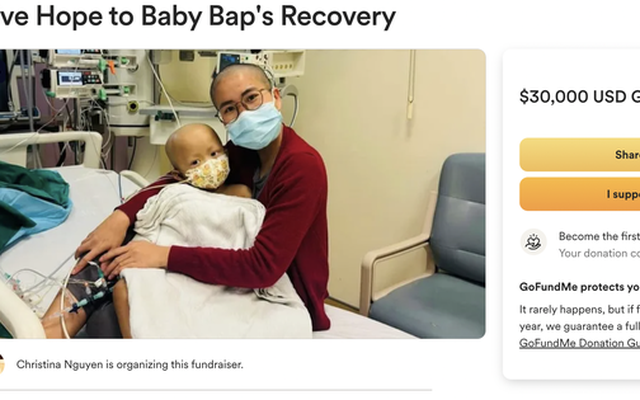Click the white towel covering the child

(x=212, y=261)
